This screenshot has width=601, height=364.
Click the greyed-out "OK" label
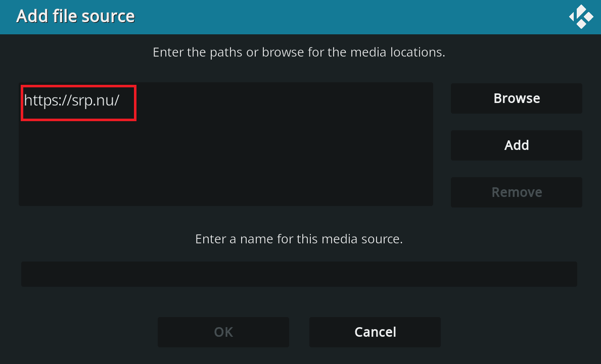(x=223, y=332)
